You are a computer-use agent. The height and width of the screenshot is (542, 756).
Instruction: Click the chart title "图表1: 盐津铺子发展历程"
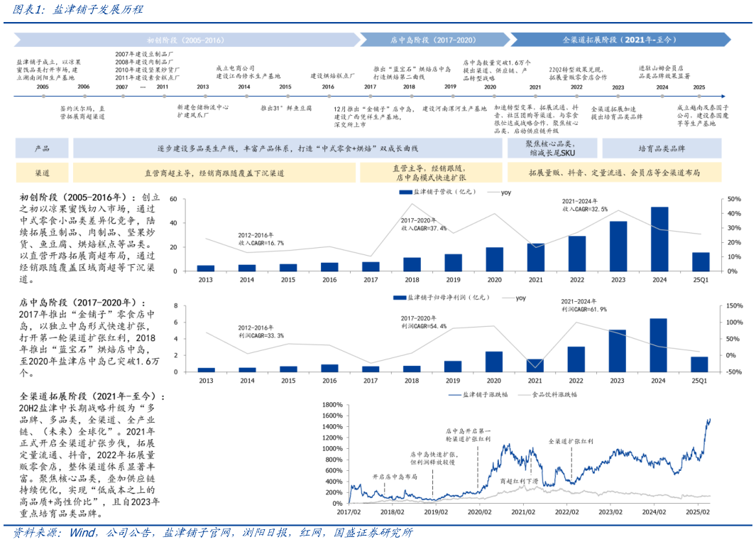pos(77,9)
